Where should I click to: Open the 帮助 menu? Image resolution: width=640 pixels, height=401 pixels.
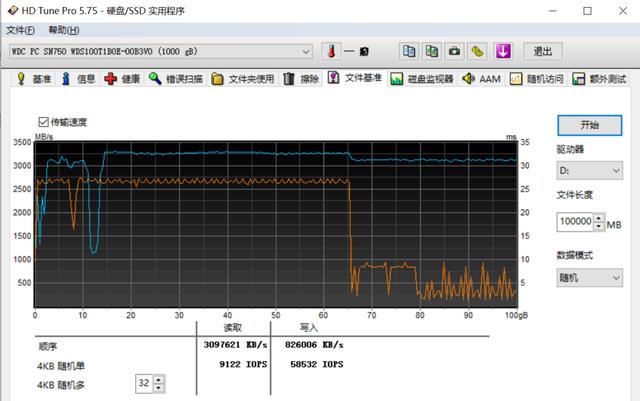tap(64, 30)
